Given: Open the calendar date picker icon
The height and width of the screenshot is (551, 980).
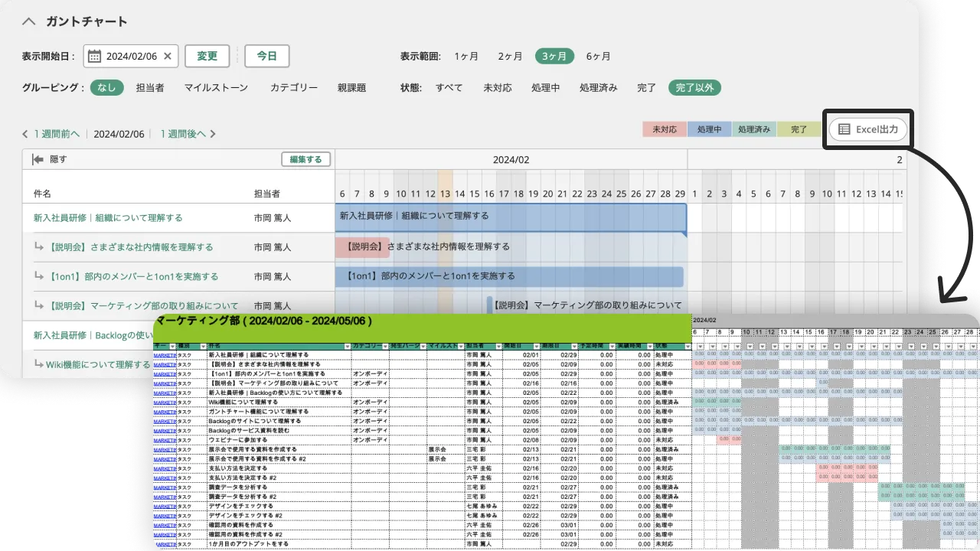Looking at the screenshot, I should (93, 55).
